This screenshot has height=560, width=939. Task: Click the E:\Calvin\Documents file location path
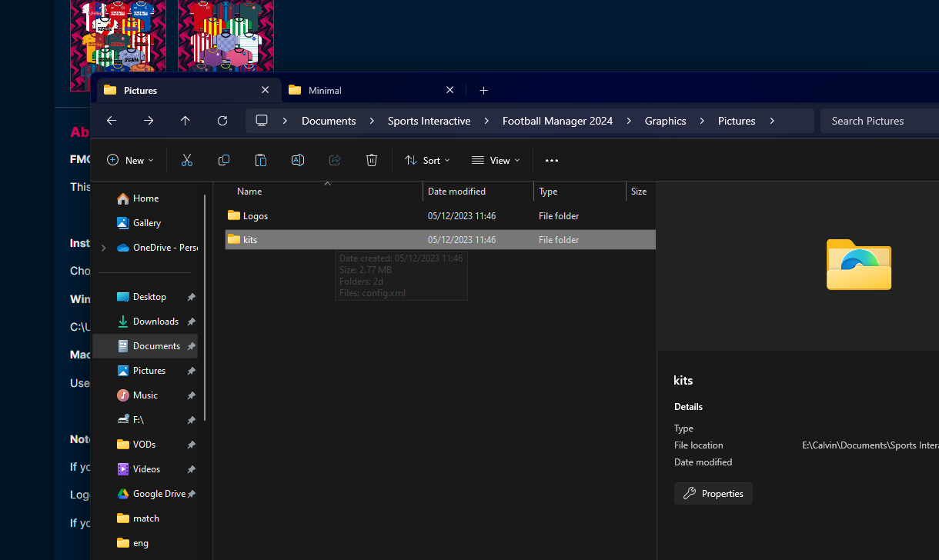[870, 445]
